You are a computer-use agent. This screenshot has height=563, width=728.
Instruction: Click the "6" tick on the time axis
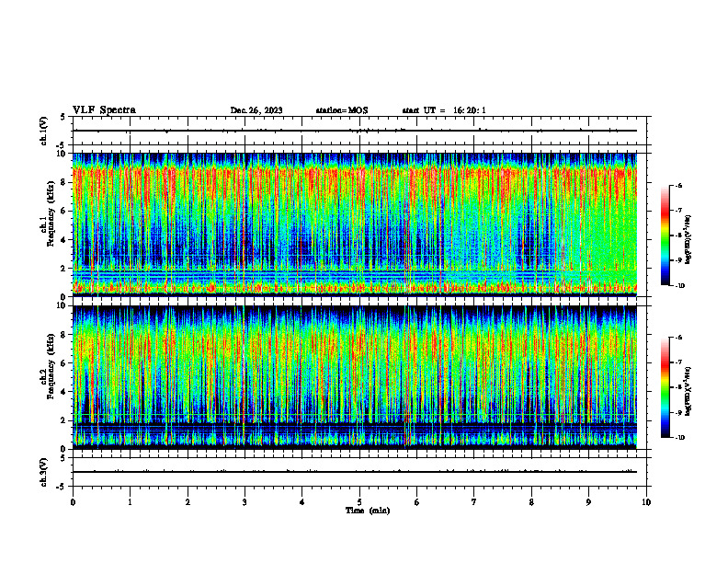[417, 502]
